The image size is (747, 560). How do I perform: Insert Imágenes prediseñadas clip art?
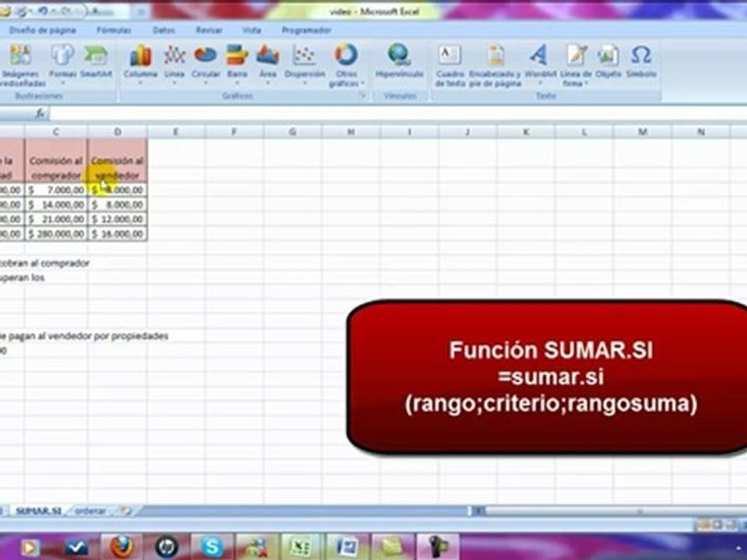(20, 65)
